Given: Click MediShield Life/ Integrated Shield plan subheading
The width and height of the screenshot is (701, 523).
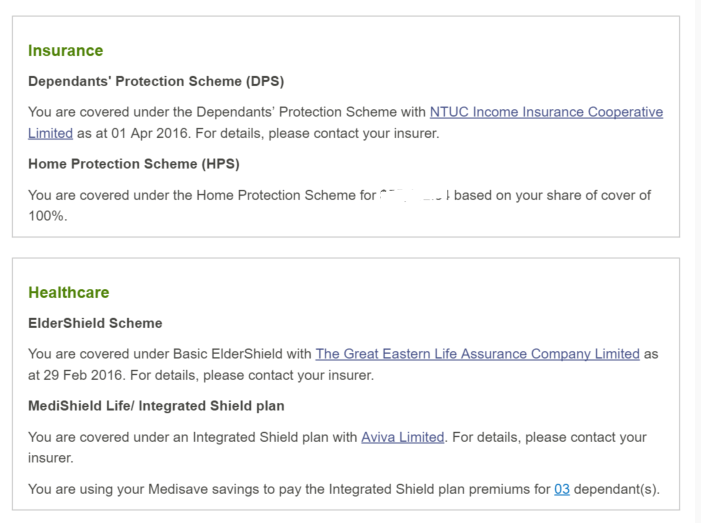Looking at the screenshot, I should coord(156,406).
